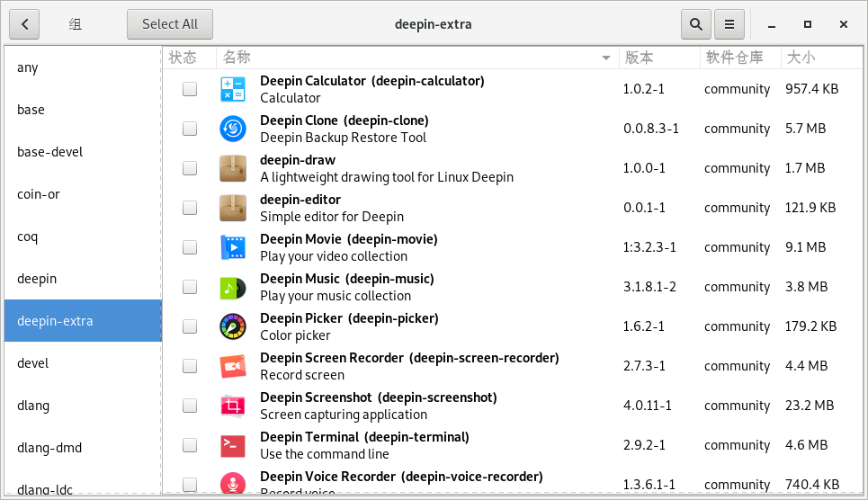Click the Deepin Movie film icon
Screen dimensions: 868x500
232,247
